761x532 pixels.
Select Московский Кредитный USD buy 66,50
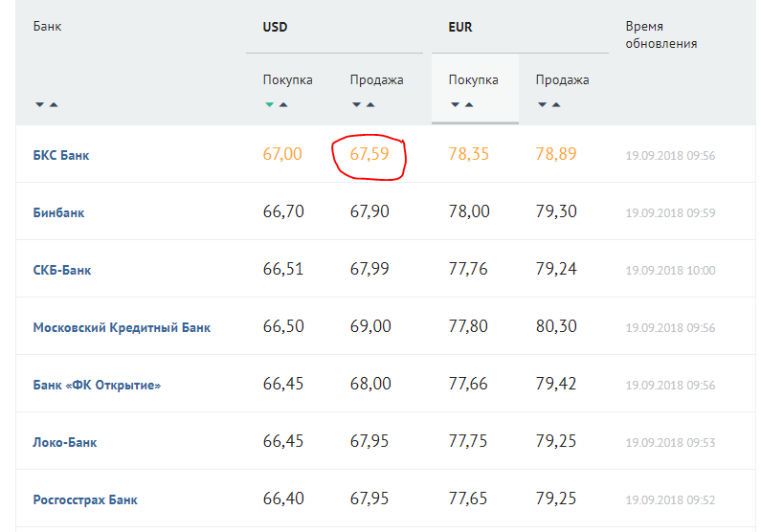pos(283,326)
